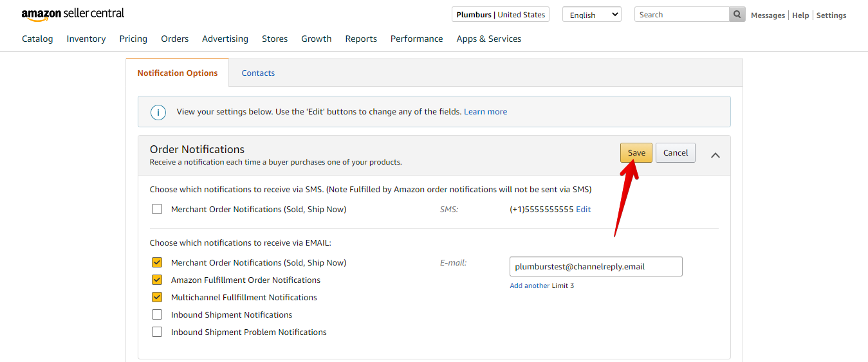The width and height of the screenshot is (868, 362).
Task: Enable SMS Merchant Order Notifications checkbox
Action: click(157, 209)
